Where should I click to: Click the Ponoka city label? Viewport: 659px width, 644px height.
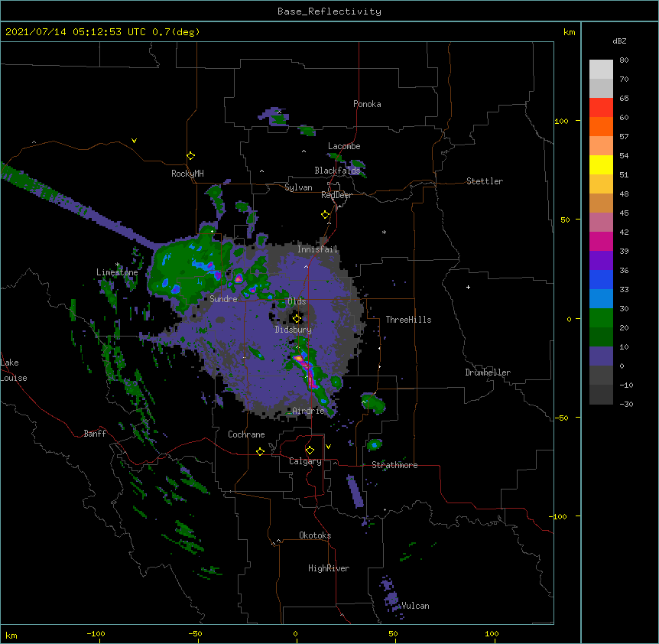[x=367, y=104]
